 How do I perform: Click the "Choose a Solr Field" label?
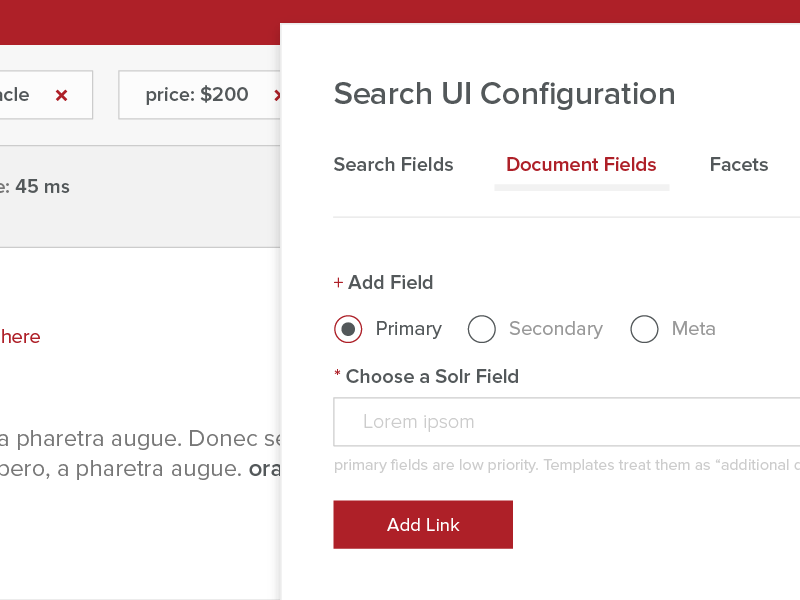coord(430,377)
